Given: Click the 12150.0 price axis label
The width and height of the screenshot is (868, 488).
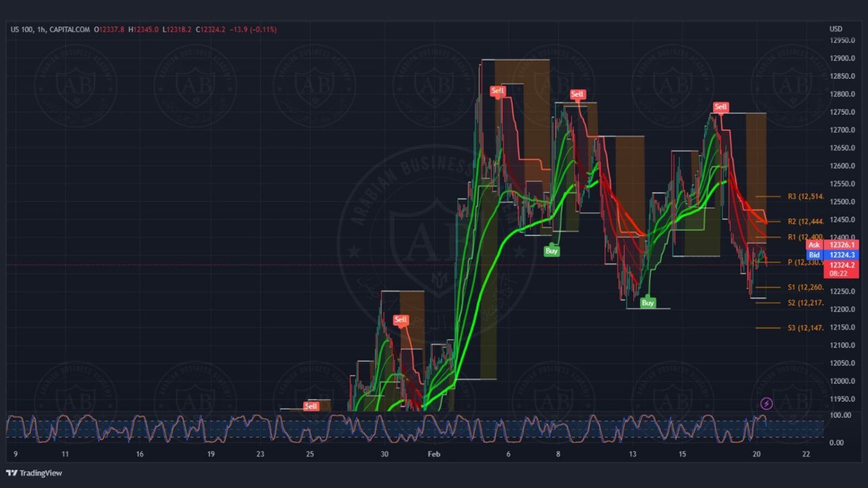Looking at the screenshot, I should [x=843, y=327].
